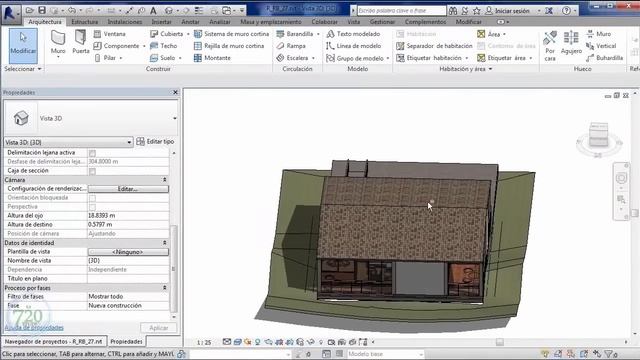Screen dimensions: 640x360
Task: Toggle the Perspectiva checkbox
Action: (92, 207)
